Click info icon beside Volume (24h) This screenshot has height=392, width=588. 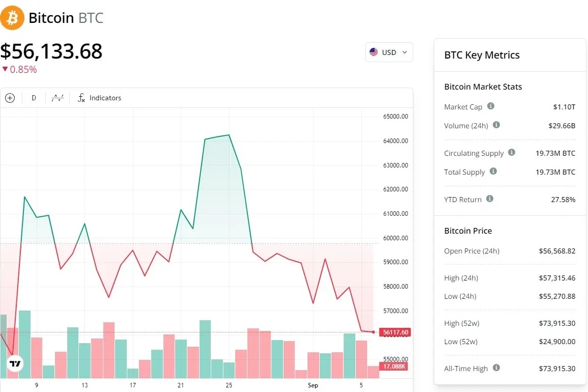tap(496, 125)
